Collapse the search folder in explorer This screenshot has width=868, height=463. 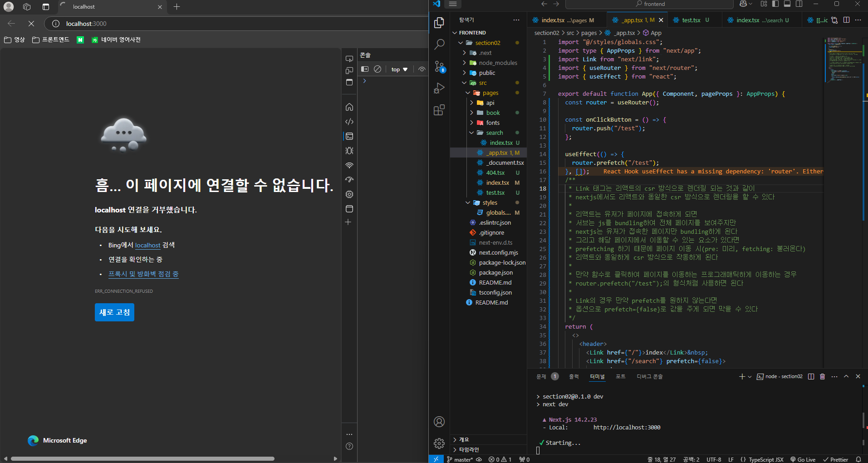pyautogui.click(x=488, y=133)
